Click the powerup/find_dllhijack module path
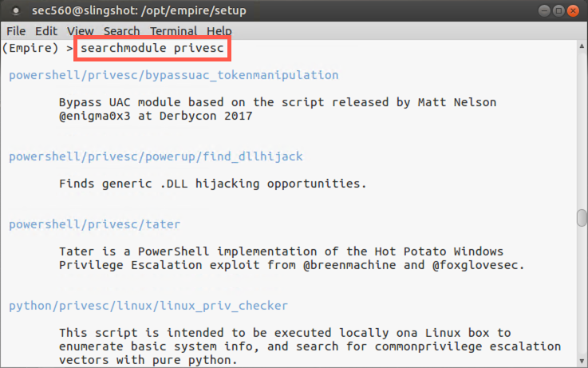 [x=156, y=156]
